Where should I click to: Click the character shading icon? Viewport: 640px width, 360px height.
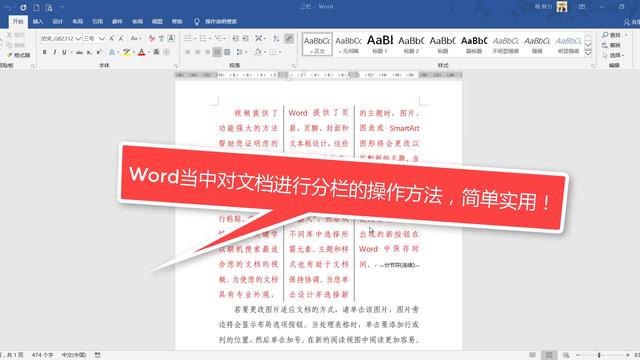pyautogui.click(x=156, y=52)
